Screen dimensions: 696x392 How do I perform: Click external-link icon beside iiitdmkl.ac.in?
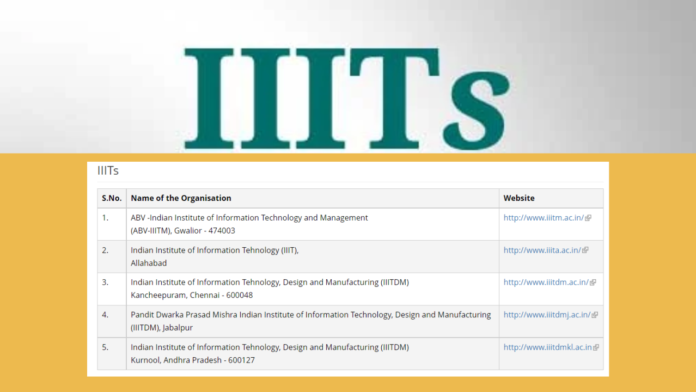click(x=596, y=348)
